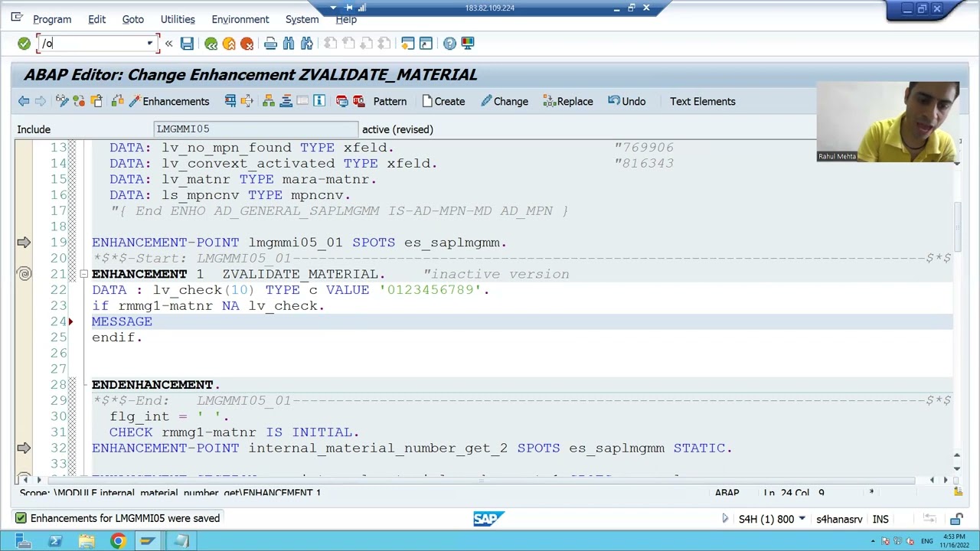Click the Print icon

click(270, 44)
